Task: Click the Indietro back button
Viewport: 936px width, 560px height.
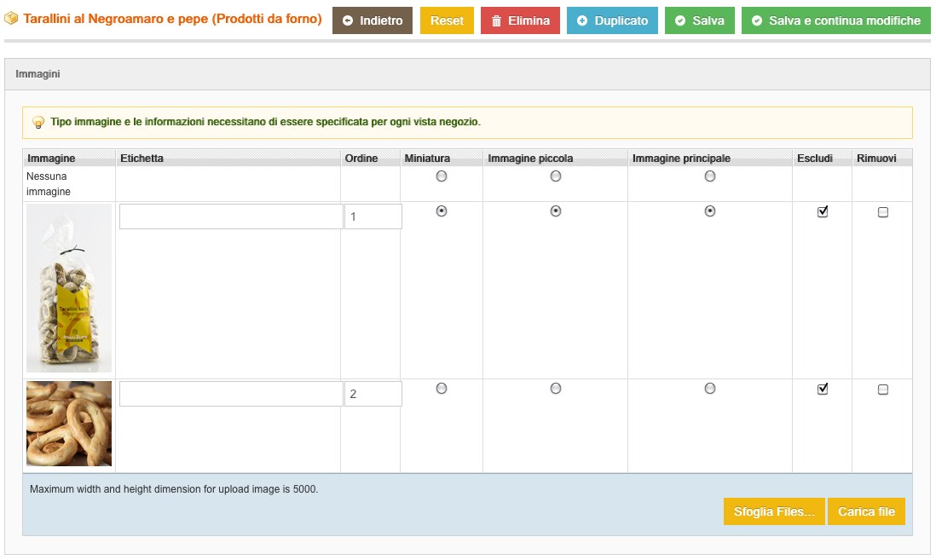Action: [373, 20]
